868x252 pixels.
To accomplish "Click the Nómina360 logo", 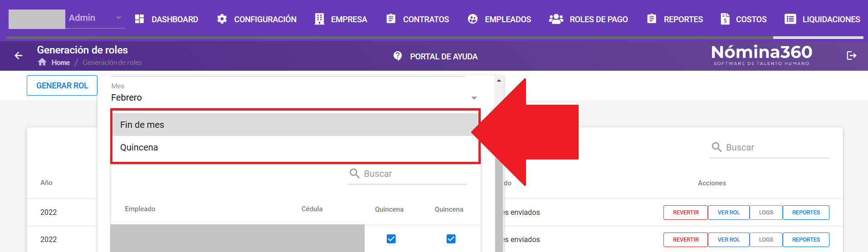I will [x=762, y=55].
